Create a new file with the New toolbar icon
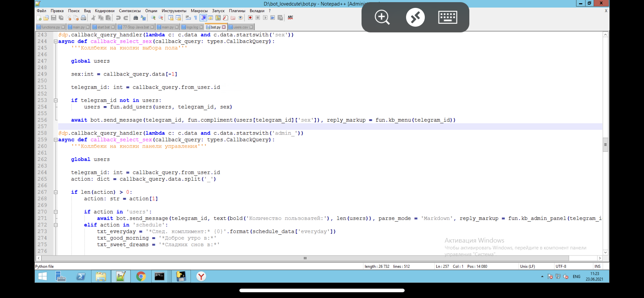This screenshot has width=644, height=298. (39, 18)
